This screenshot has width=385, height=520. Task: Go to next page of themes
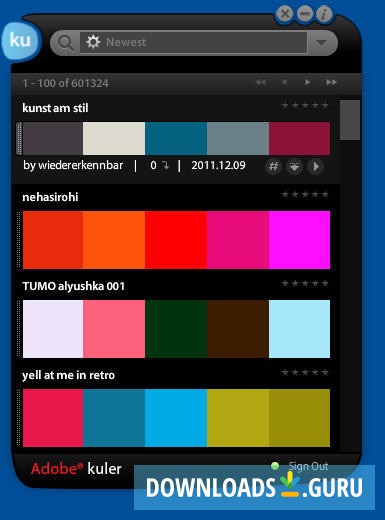point(307,82)
